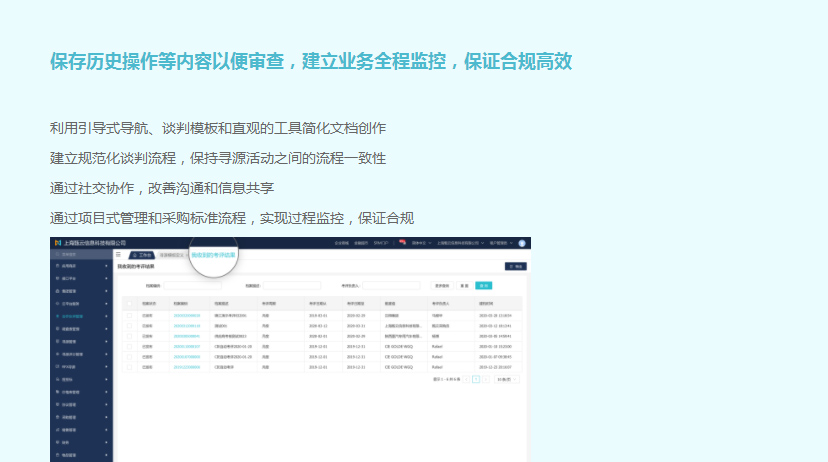Click the icon beside RFX寻源 in sidebar
The image size is (828, 462).
click(x=58, y=366)
